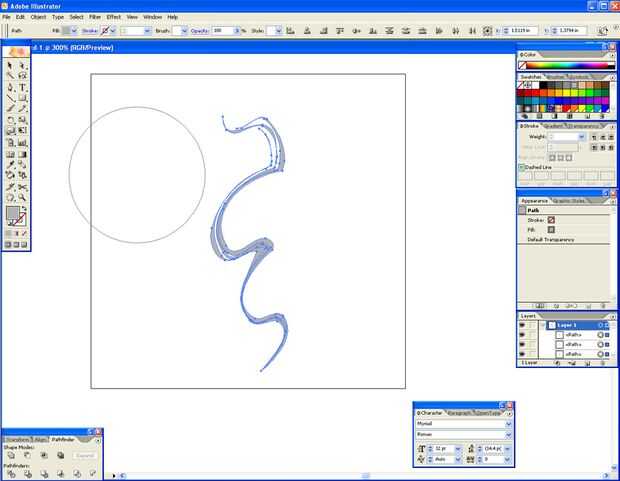Open the Brush dropdown in control bar

coord(184,30)
